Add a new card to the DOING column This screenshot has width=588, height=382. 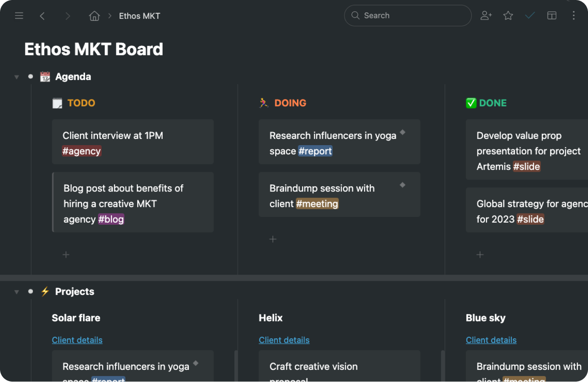point(273,239)
